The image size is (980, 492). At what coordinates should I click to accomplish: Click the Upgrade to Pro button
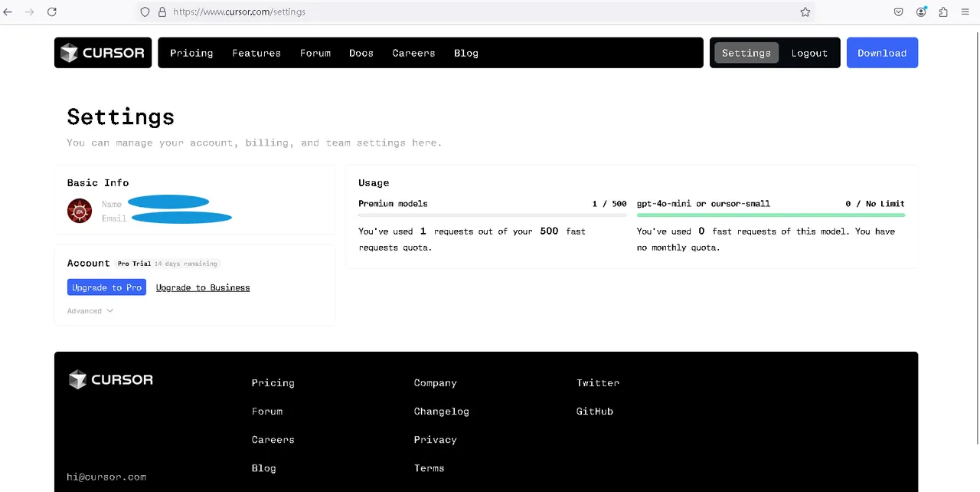click(x=106, y=287)
